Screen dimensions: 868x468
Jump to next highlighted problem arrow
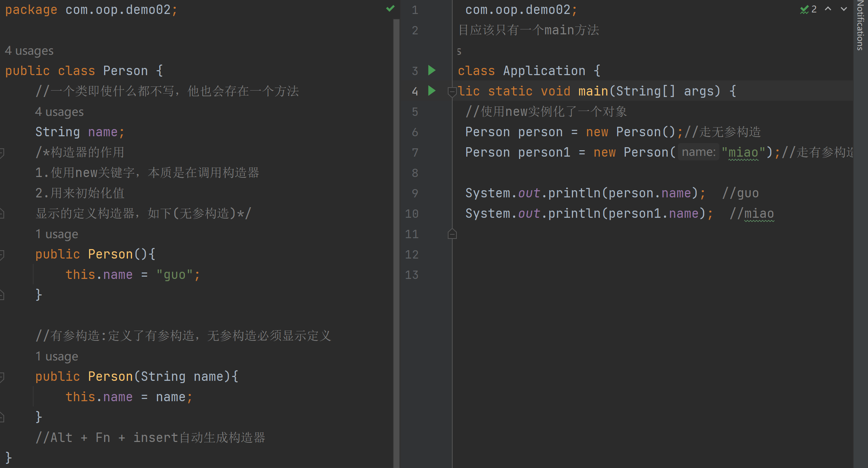pos(844,9)
